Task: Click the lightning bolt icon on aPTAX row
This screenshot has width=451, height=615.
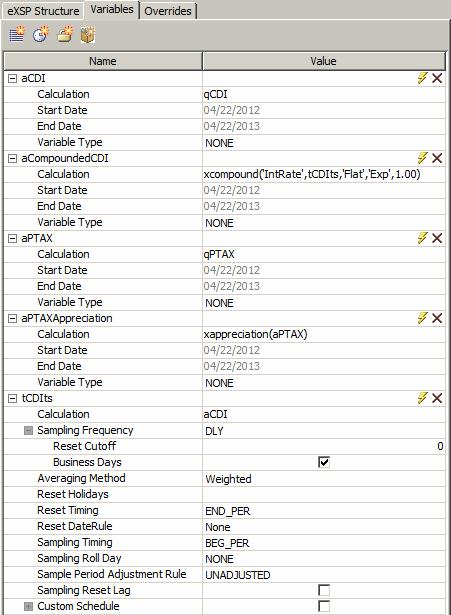Action: click(x=422, y=238)
